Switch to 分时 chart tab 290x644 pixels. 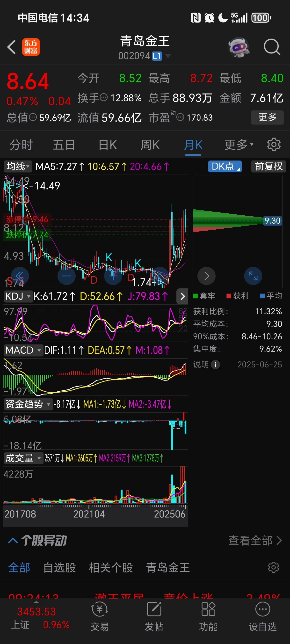click(x=21, y=145)
